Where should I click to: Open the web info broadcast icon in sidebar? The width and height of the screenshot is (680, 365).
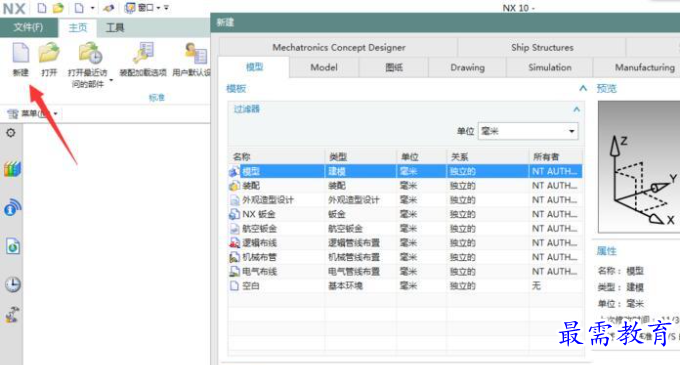13,207
